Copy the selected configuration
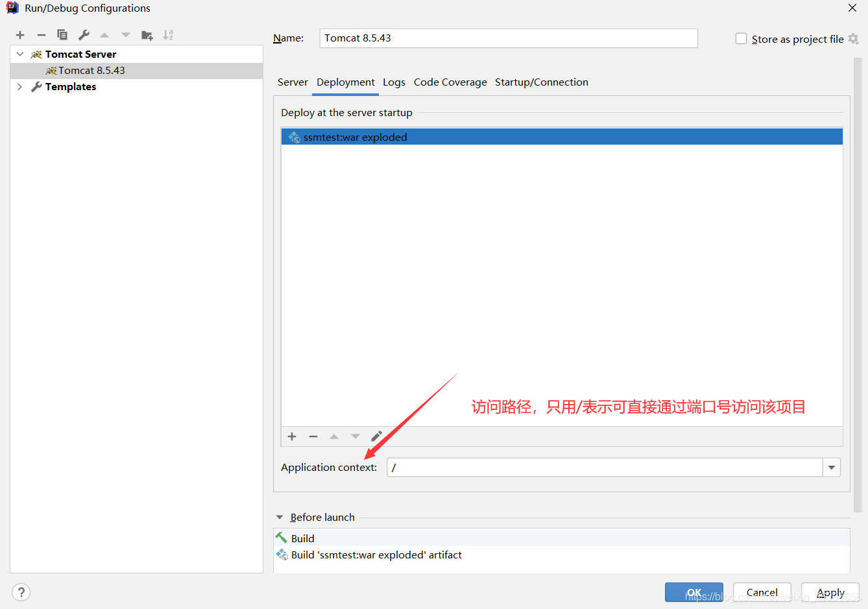This screenshot has width=868, height=609. pyautogui.click(x=62, y=35)
